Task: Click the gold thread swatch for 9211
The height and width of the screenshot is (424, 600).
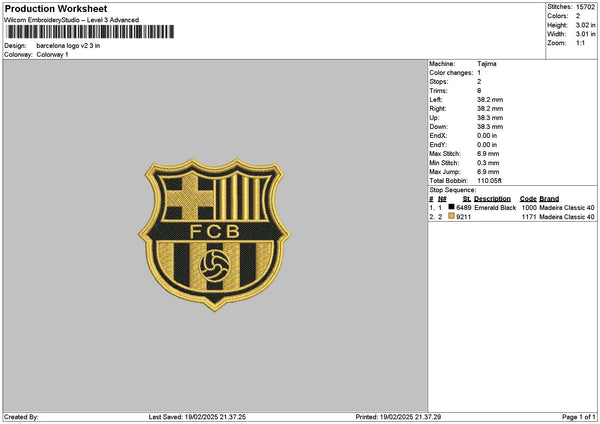Action: click(451, 216)
